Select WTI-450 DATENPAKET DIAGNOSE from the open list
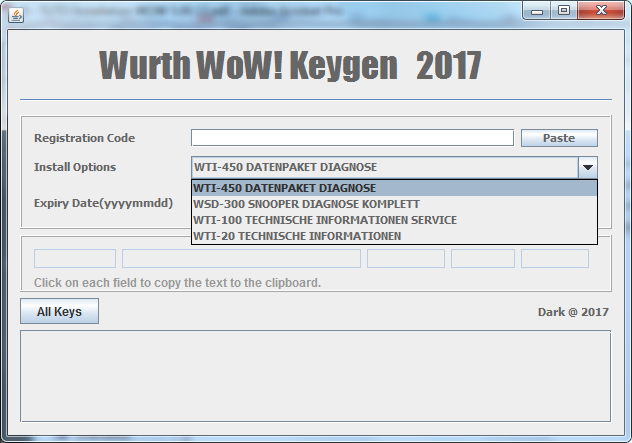Viewport: 632px width, 443px height. pos(394,188)
